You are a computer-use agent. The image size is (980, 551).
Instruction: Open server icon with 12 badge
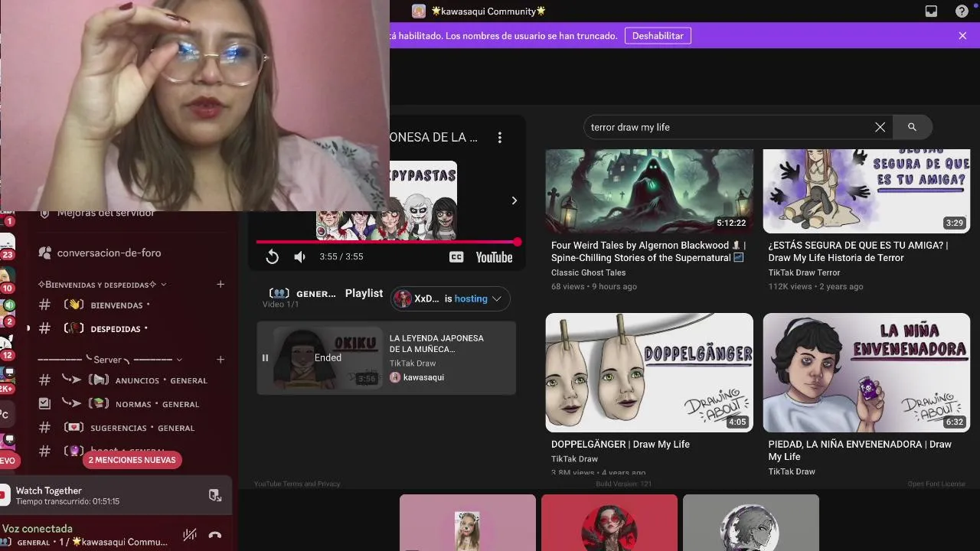pyautogui.click(x=6, y=346)
